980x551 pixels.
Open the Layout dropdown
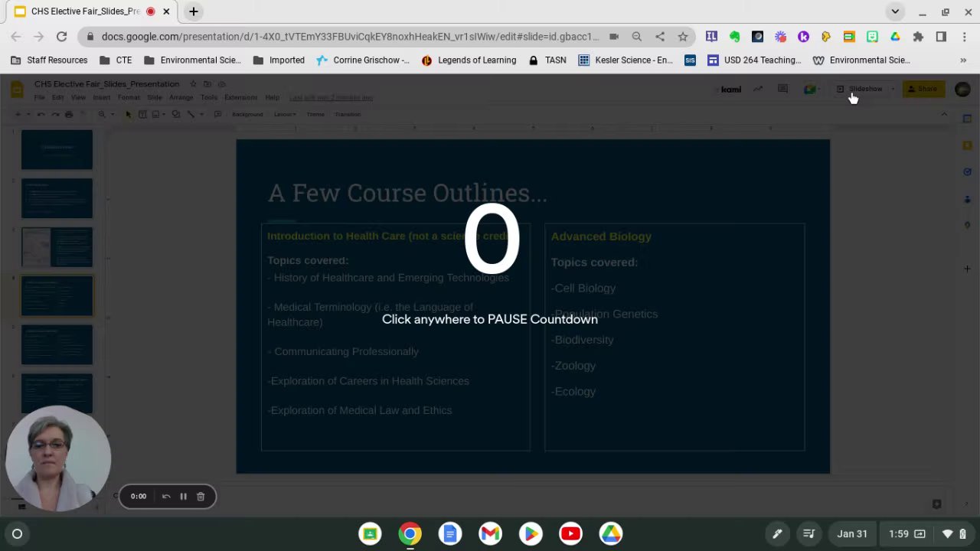[x=284, y=114]
